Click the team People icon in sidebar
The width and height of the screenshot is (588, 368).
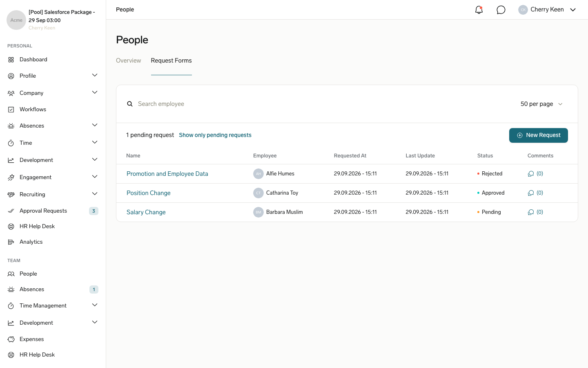tap(11, 274)
